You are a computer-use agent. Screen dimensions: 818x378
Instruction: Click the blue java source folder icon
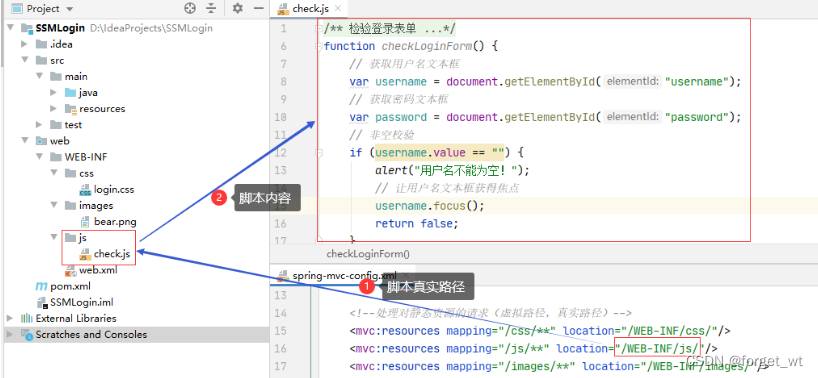point(70,93)
